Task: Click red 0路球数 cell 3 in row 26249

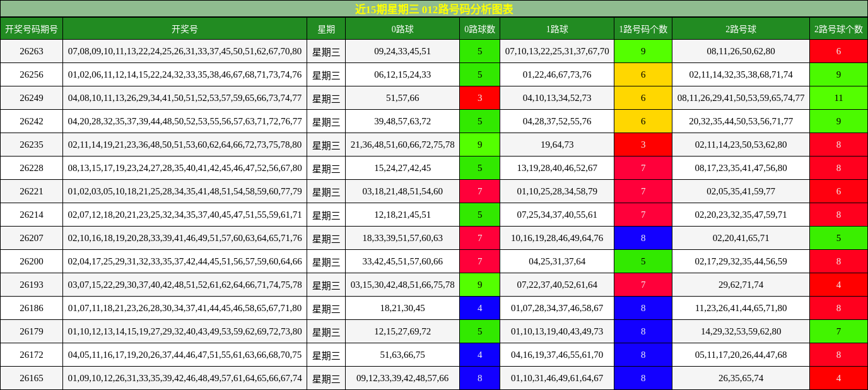Action: coord(479,98)
